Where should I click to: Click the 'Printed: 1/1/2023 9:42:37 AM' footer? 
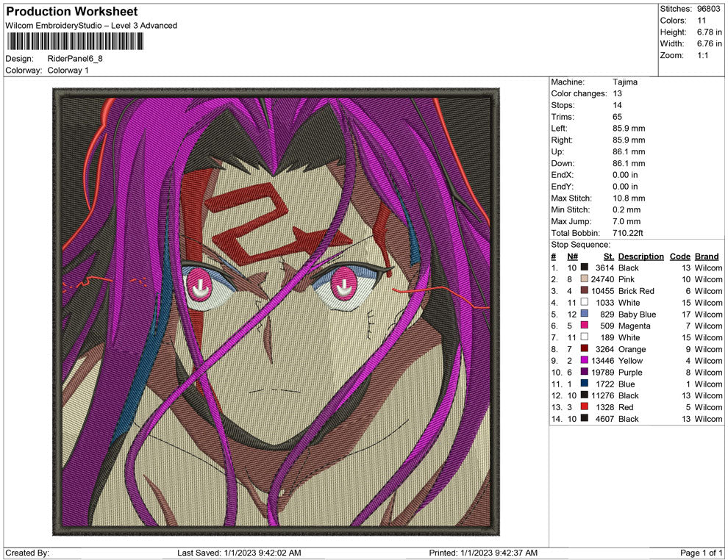[483, 553]
